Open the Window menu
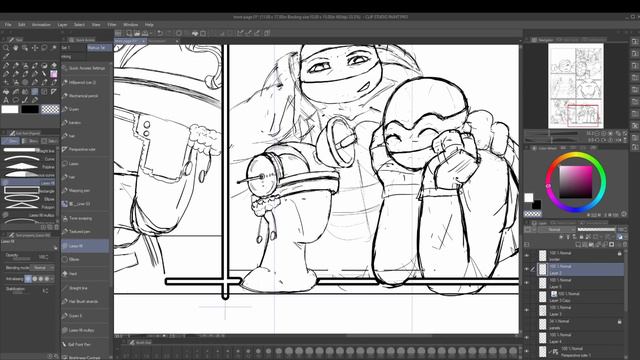 coord(131,25)
